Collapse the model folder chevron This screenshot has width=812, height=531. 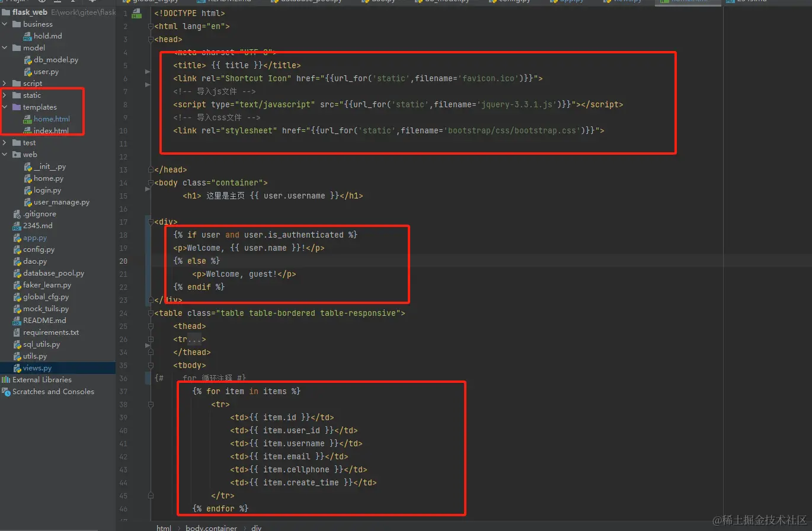(5, 48)
